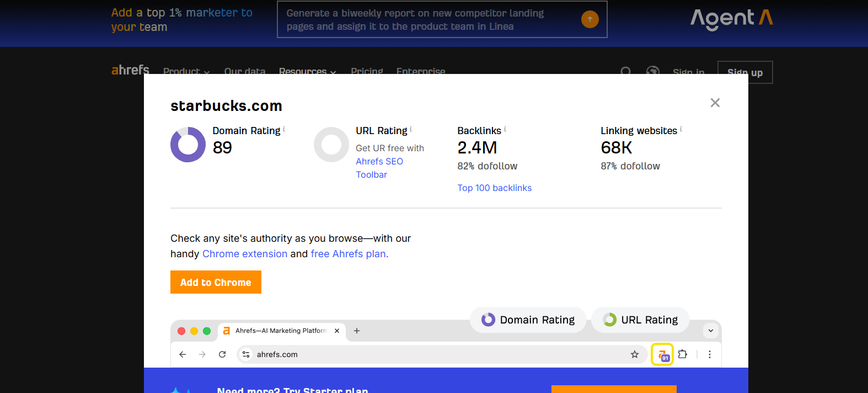Click the Add to Chrome button
868x393 pixels.
click(x=216, y=282)
